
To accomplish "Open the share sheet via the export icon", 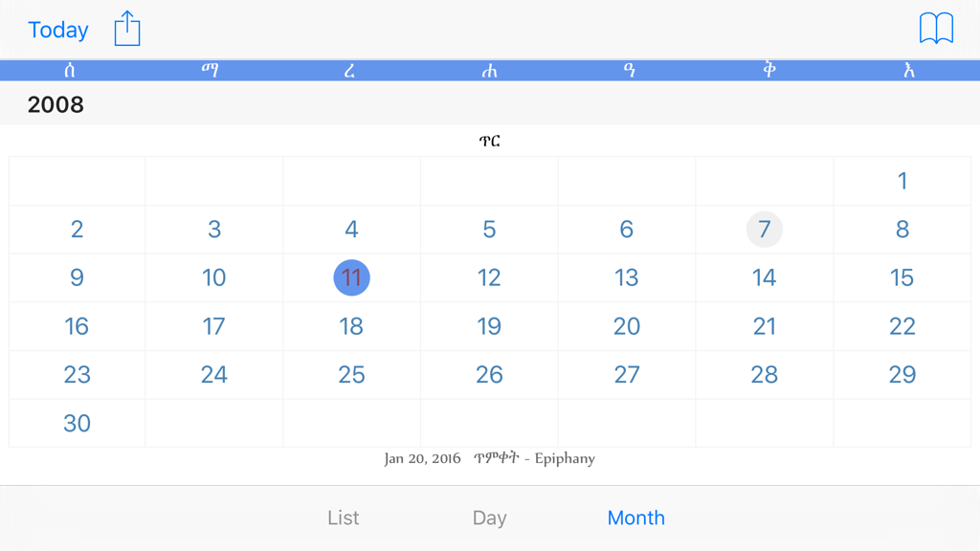I will [128, 29].
